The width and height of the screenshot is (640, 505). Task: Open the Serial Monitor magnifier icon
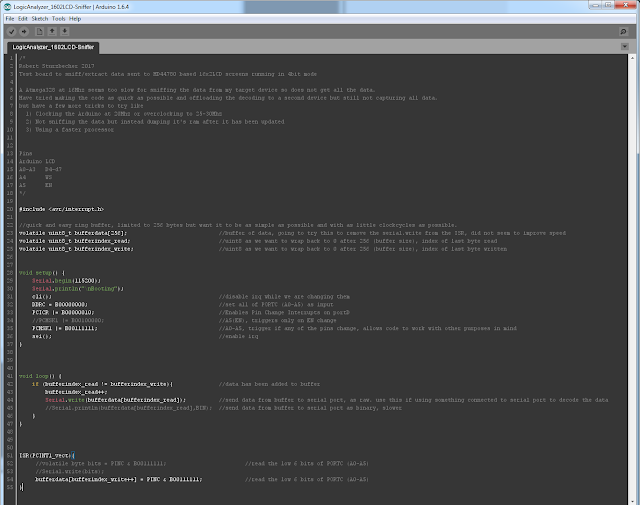[623, 31]
